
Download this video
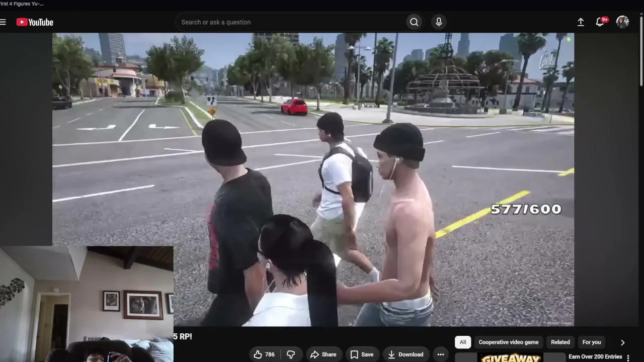click(x=406, y=354)
